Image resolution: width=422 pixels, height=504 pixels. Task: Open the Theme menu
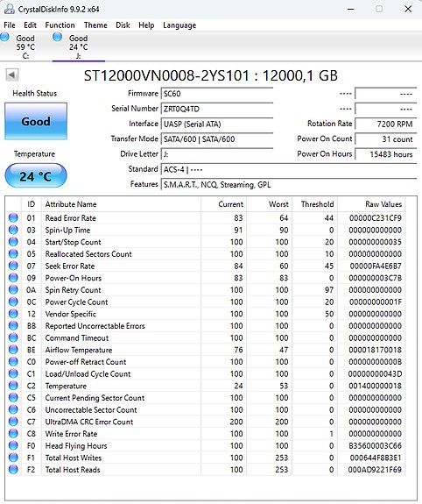(x=95, y=25)
